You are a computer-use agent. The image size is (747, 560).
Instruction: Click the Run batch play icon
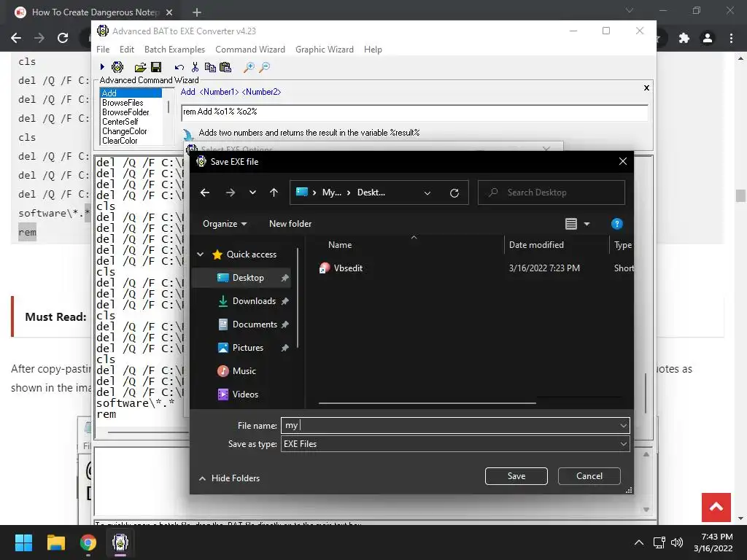tap(102, 67)
